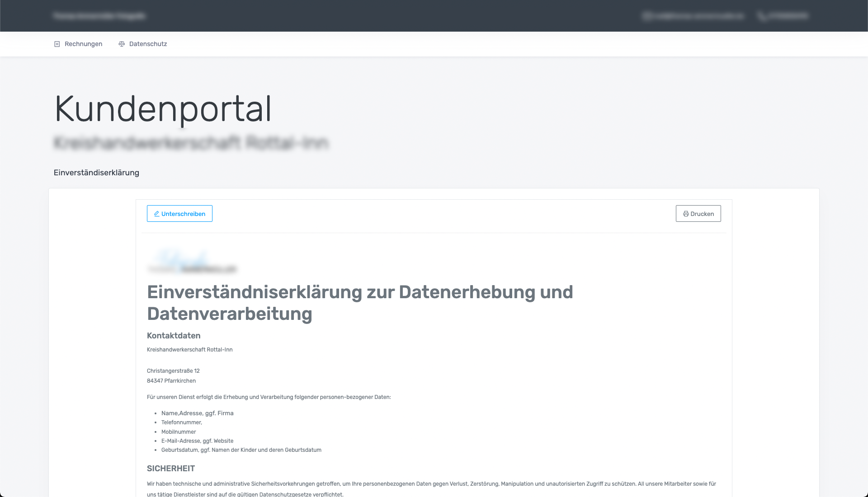Click the blurred email address in header
The height and width of the screenshot is (497, 868).
tap(698, 16)
